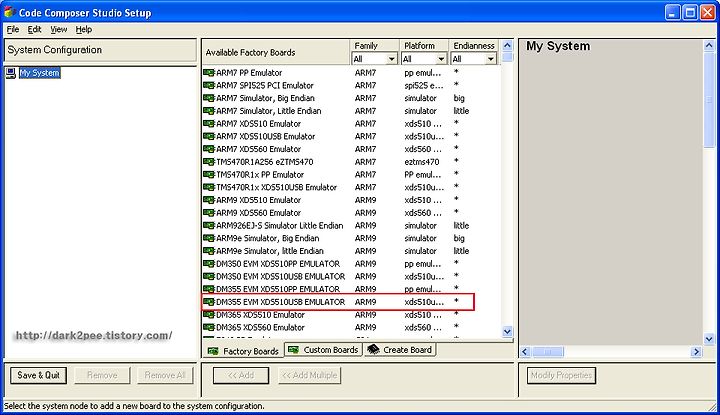Select the DM355 EVM XDS510USB EMULATOR row text

pos(281,302)
